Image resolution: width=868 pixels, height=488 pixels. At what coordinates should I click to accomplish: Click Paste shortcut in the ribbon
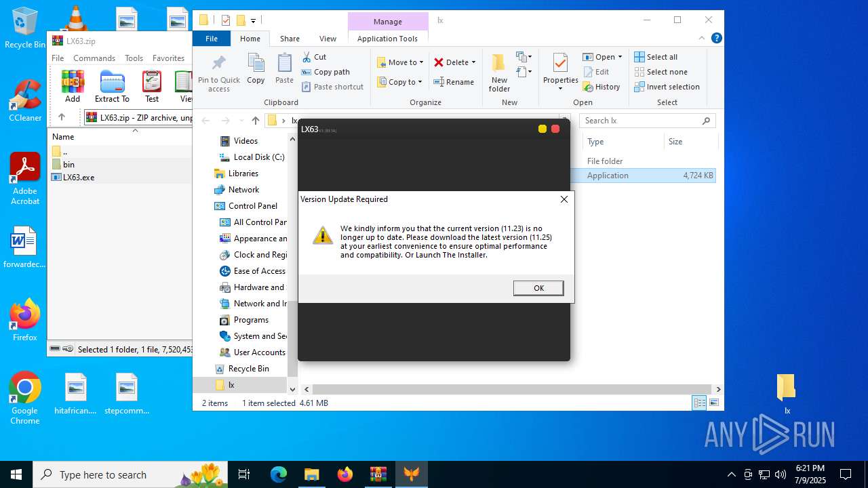[x=332, y=87]
